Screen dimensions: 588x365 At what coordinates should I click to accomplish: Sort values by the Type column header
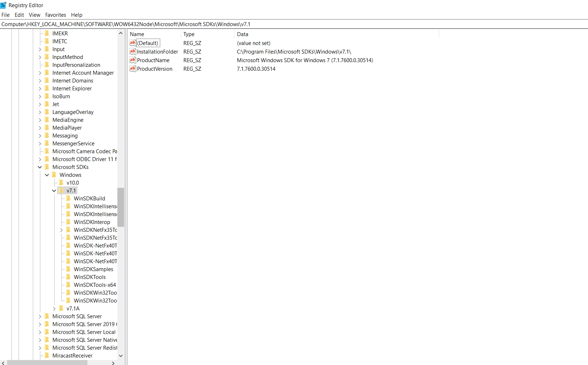pyautogui.click(x=208, y=34)
